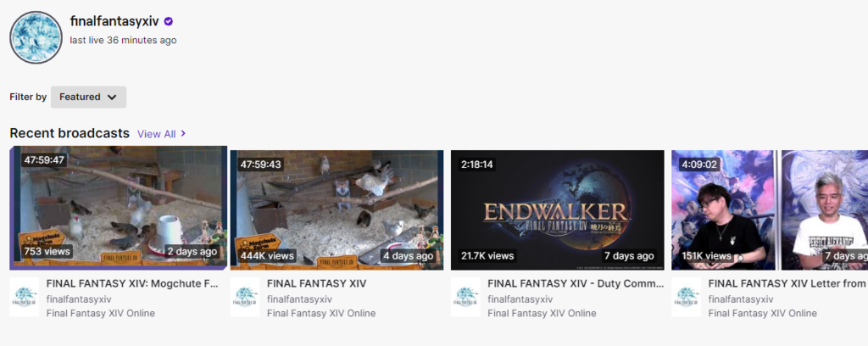Open the FINAL FANTASY XIV: Mogchute F... title
Viewport: 868px width, 346px height.
(x=132, y=284)
